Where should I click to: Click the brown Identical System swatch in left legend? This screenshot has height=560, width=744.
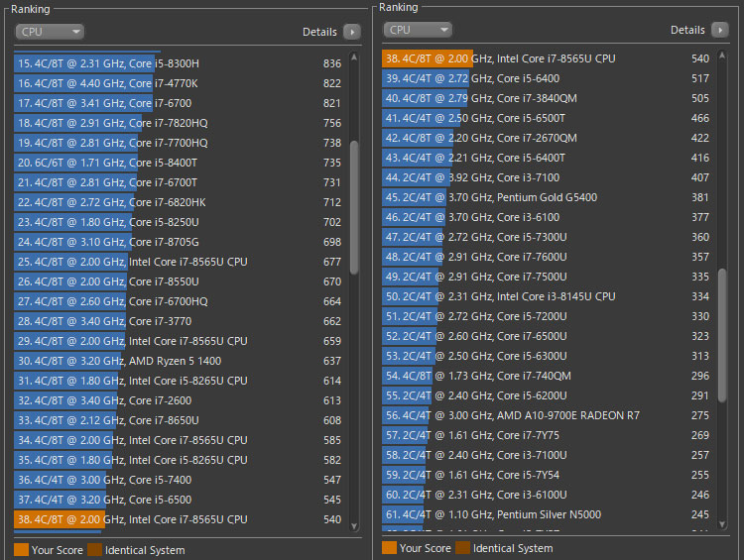point(94,550)
